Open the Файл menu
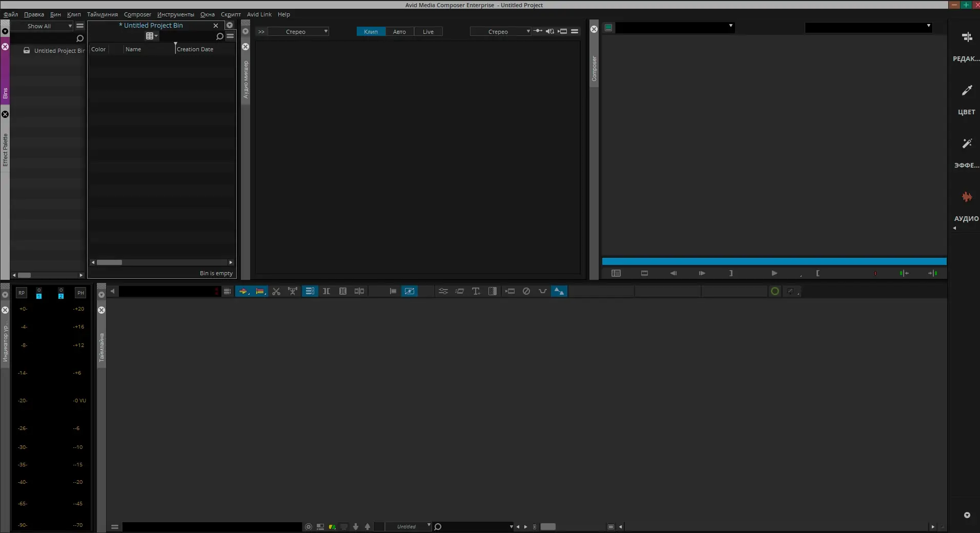Image resolution: width=980 pixels, height=533 pixels. (11, 14)
